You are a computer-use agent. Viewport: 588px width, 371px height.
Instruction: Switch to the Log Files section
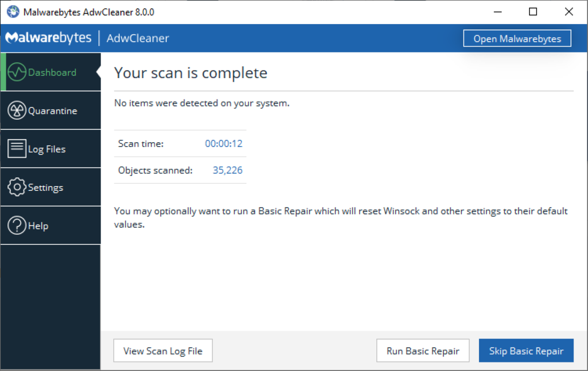49,149
